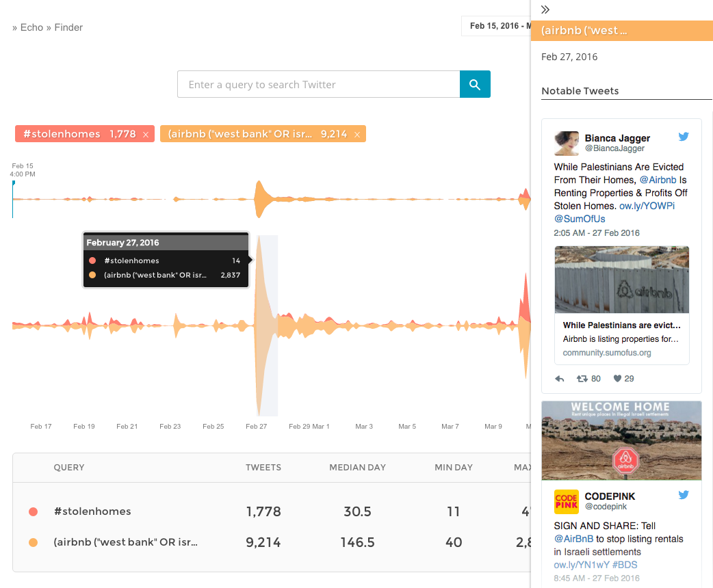This screenshot has width=713, height=588.
Task: Select the #stolenhomes table row label
Action: (92, 511)
